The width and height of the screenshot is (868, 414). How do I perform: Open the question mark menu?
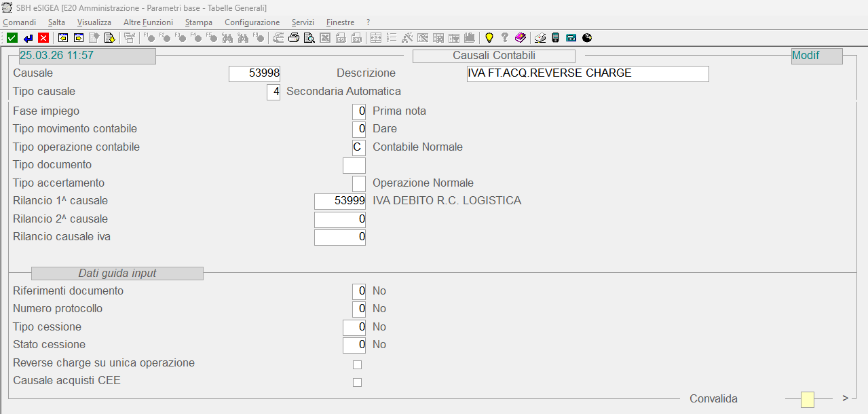coord(368,22)
